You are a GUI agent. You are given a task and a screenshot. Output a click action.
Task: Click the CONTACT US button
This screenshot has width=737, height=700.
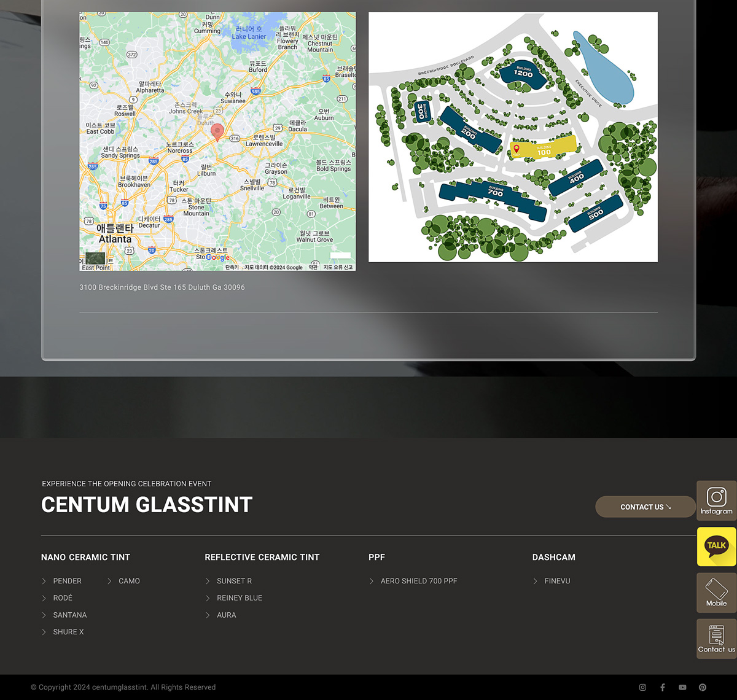click(x=645, y=507)
